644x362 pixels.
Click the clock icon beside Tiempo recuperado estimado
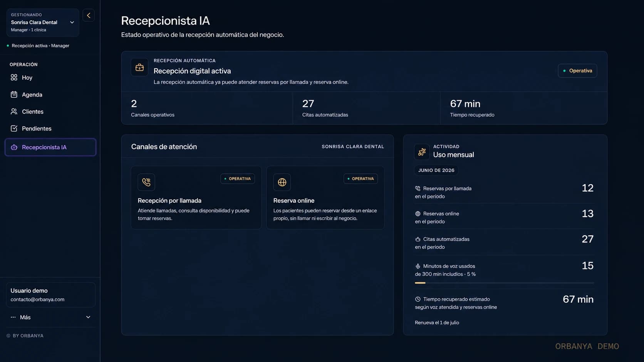click(418, 299)
